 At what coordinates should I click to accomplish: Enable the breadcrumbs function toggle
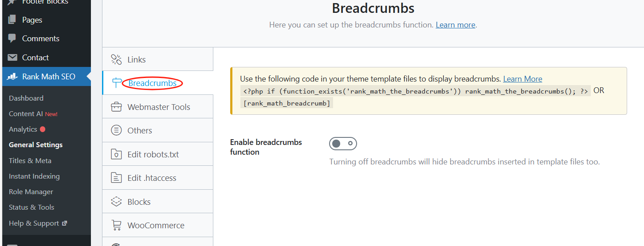[343, 144]
